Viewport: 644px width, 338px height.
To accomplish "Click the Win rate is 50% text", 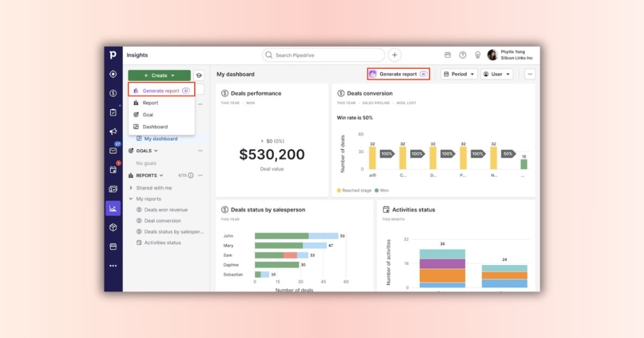I will [x=355, y=117].
